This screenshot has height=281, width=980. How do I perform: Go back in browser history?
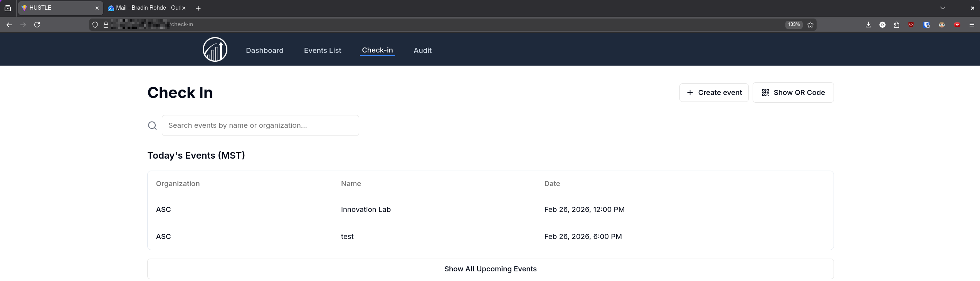coord(9,25)
